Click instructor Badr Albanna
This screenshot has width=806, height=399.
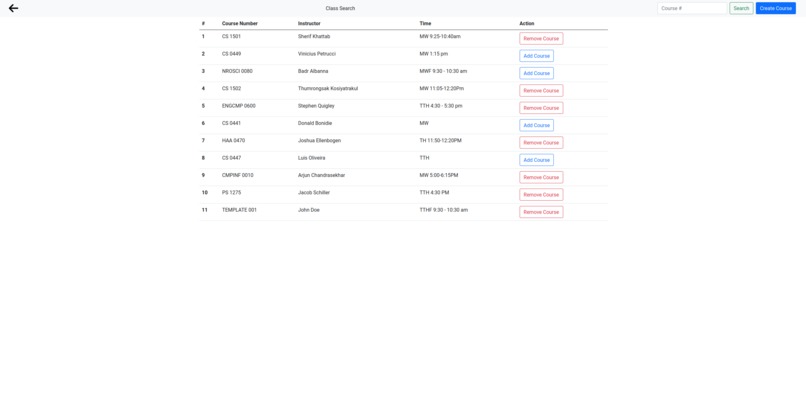pyautogui.click(x=313, y=71)
